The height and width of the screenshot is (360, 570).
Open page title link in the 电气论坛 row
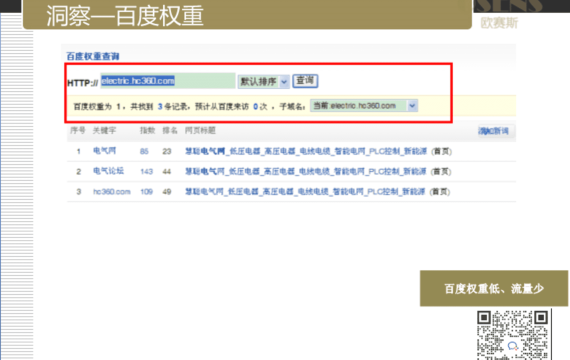(306, 171)
